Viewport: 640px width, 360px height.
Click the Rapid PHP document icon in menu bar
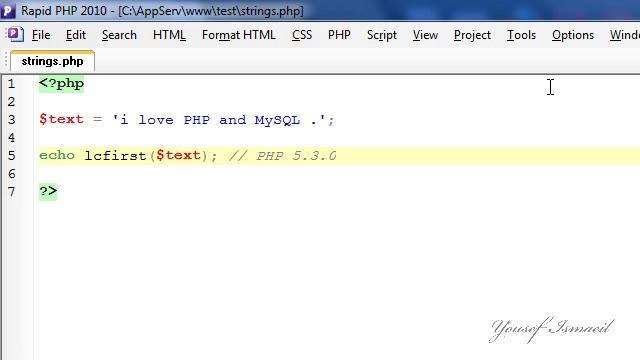click(15, 34)
